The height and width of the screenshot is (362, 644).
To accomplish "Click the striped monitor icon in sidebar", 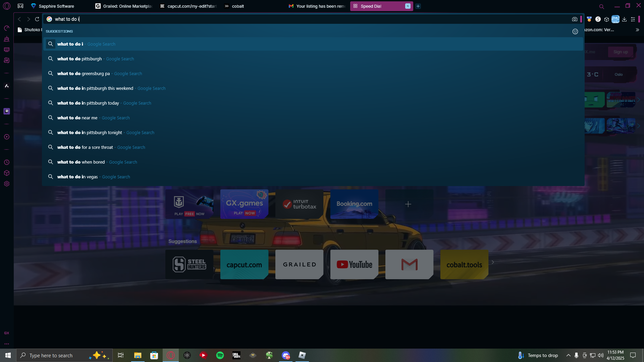I will click(x=7, y=50).
